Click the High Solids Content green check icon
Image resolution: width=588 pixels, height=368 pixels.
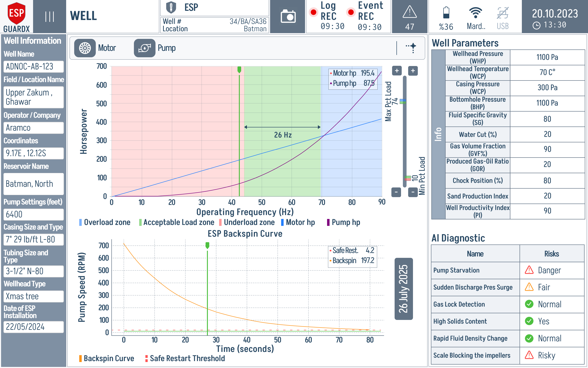pos(529,321)
